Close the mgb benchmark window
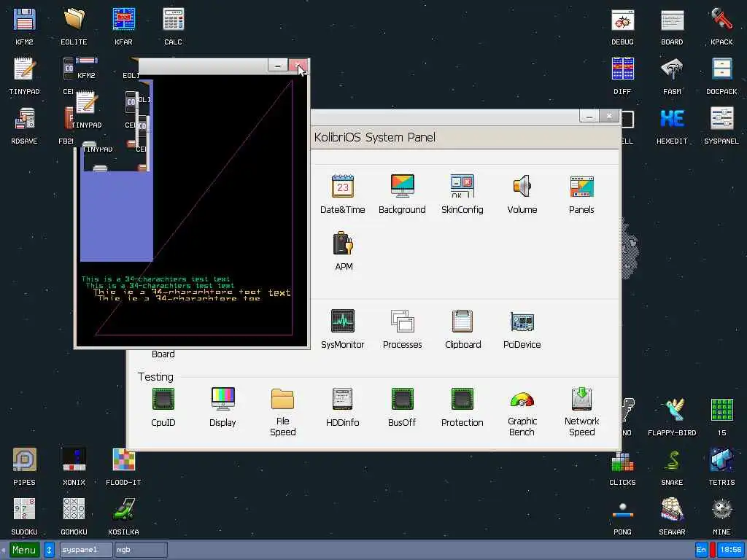Viewport: 747px width, 560px height. coord(298,65)
